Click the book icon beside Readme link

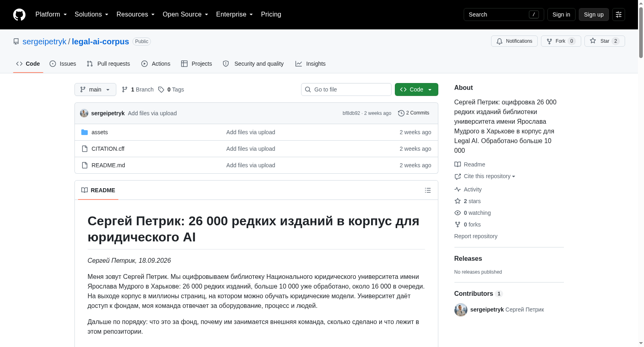(458, 164)
